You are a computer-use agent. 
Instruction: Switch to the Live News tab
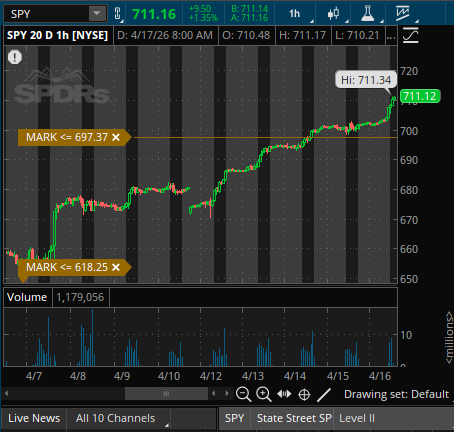pos(34,418)
